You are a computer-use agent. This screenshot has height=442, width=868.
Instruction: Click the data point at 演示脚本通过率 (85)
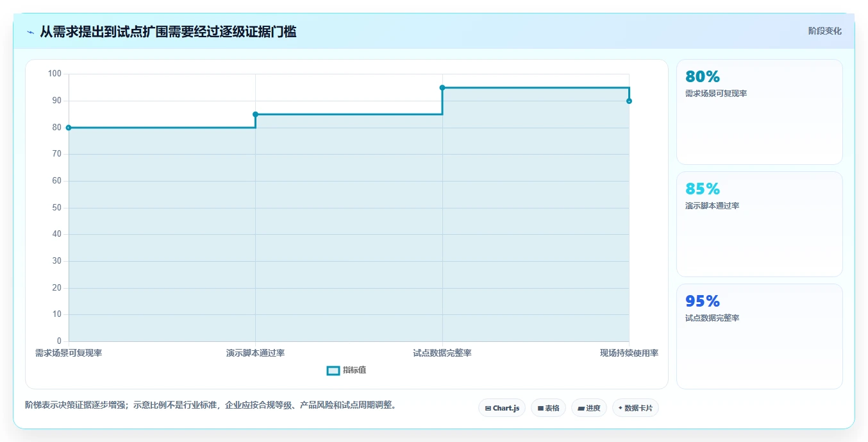[255, 114]
